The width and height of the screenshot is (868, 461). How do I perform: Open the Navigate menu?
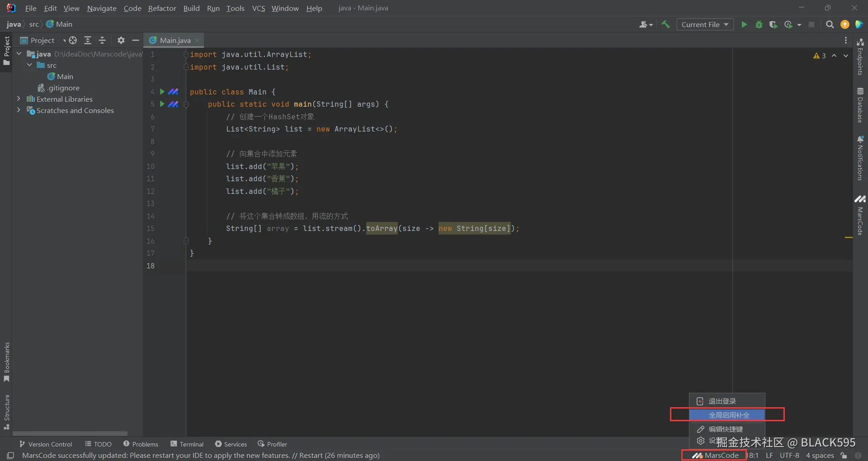102,8
